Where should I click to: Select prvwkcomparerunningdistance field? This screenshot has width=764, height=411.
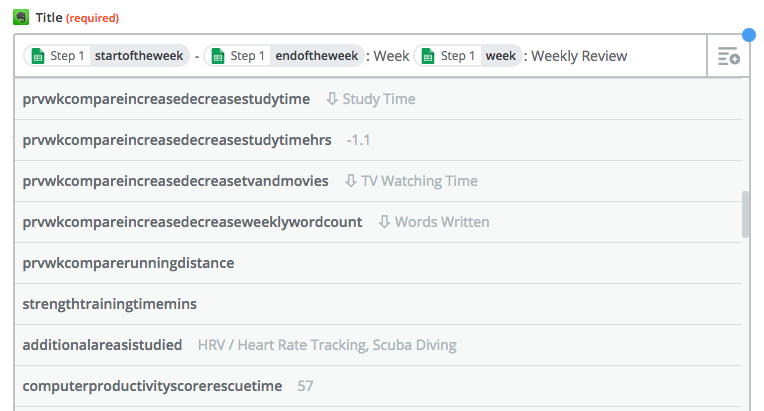click(x=128, y=263)
